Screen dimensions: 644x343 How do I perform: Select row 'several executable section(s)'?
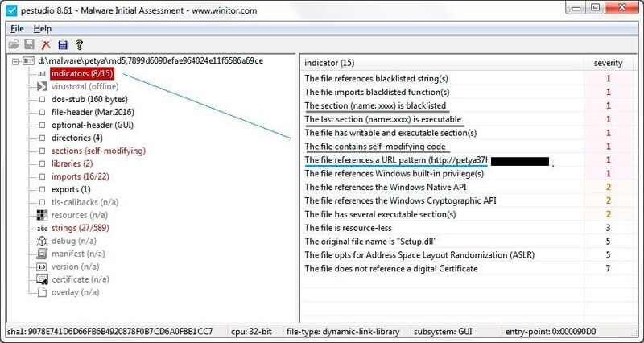(x=467, y=214)
